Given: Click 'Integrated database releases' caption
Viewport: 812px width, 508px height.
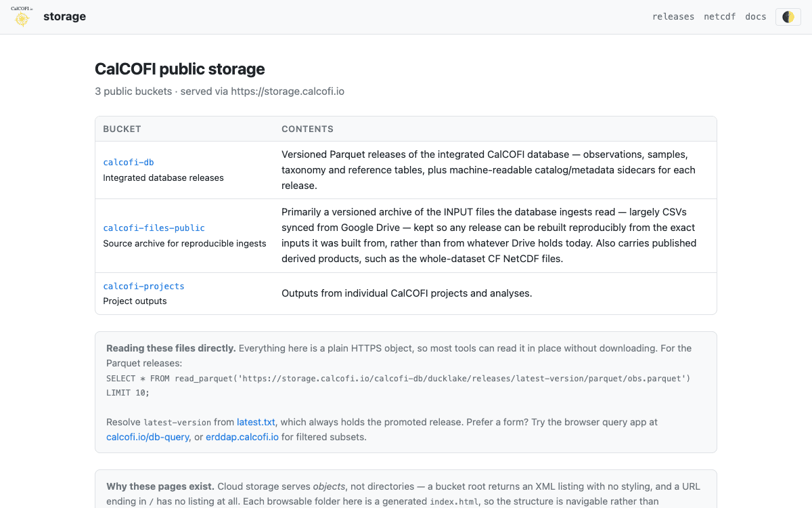Looking at the screenshot, I should (163, 178).
